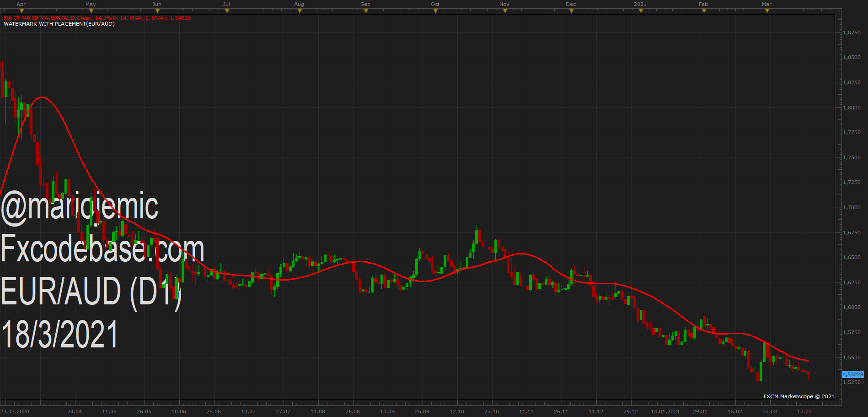Click the 12.10 date label on the time axis
This screenshot has height=417, width=868.
(x=457, y=412)
